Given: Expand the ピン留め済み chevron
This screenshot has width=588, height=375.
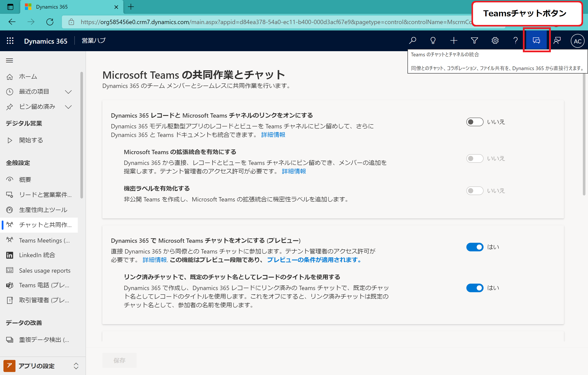Looking at the screenshot, I should [x=68, y=107].
